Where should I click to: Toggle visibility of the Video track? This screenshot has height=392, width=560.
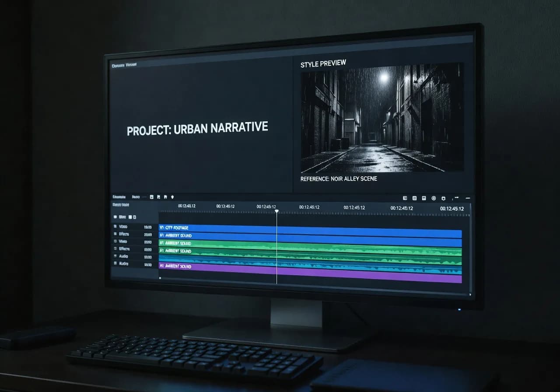pos(115,227)
